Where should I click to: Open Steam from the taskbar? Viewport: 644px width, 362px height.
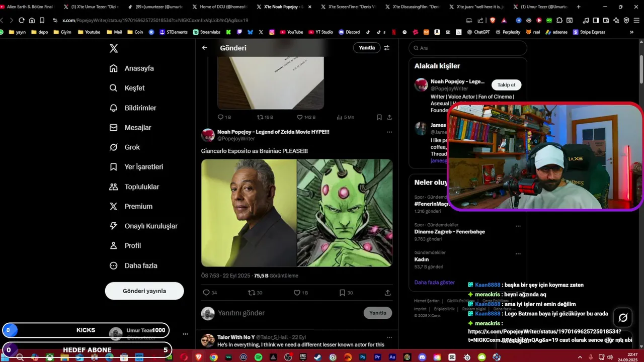[317, 357]
